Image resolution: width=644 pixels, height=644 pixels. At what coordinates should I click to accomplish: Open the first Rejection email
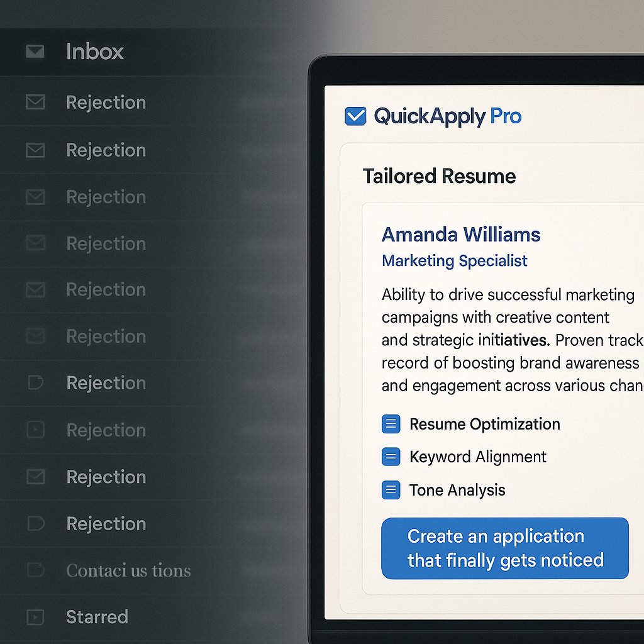[106, 102]
